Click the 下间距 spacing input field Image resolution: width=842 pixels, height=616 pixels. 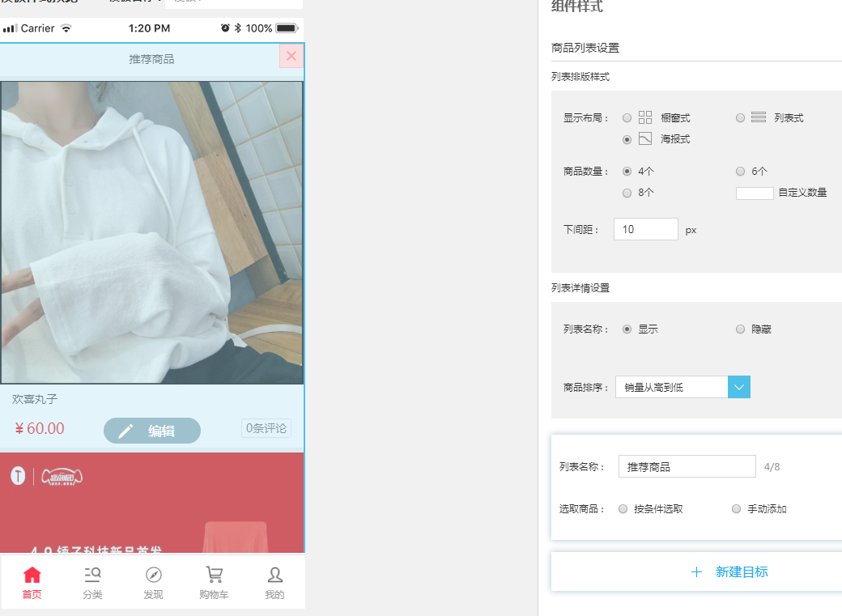[x=645, y=229]
